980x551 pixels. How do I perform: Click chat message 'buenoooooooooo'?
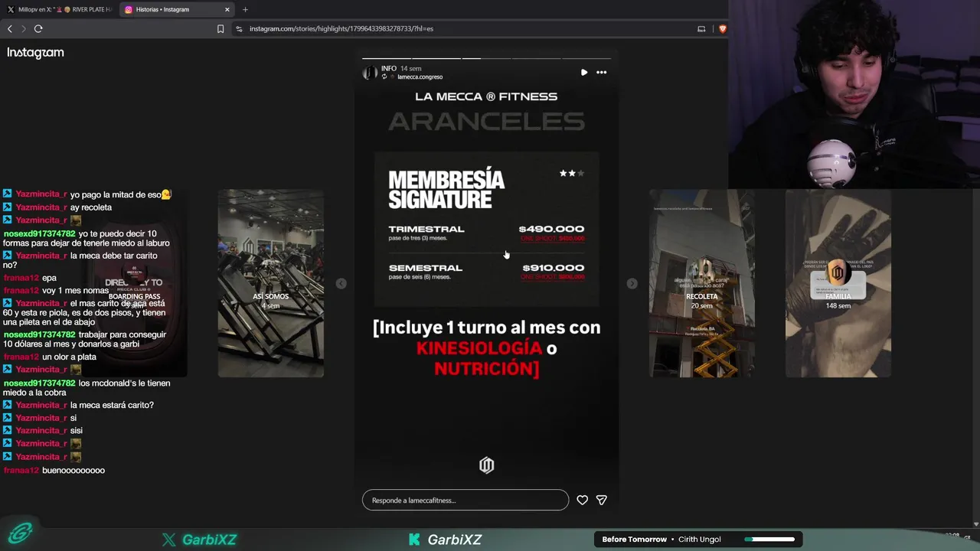pos(73,471)
